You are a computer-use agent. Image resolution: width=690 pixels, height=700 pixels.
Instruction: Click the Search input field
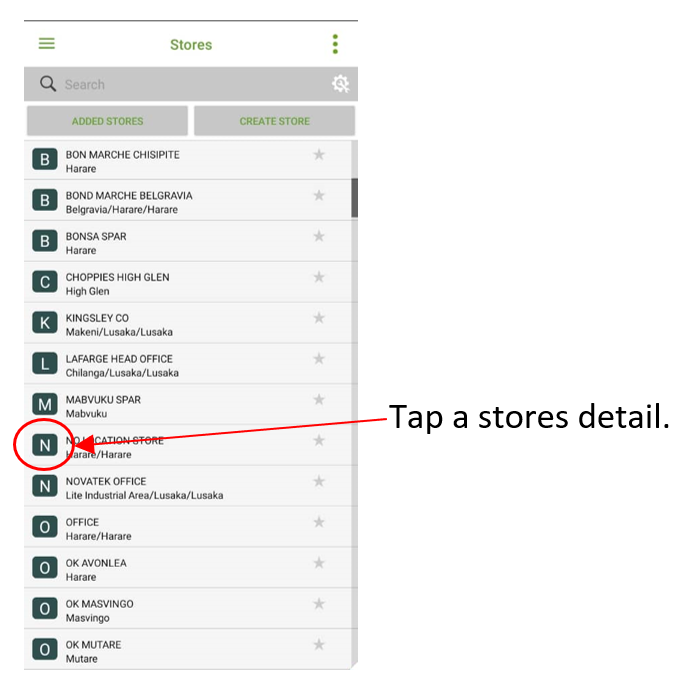click(194, 84)
